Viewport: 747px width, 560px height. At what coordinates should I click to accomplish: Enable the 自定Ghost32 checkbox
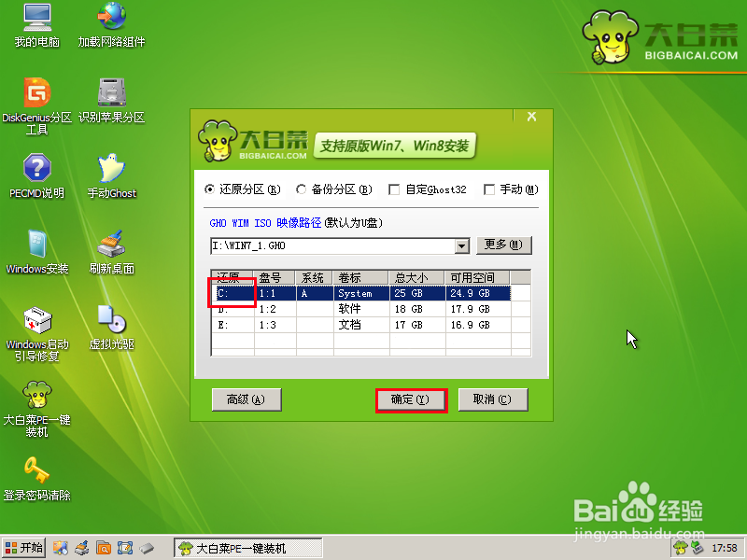tap(394, 190)
